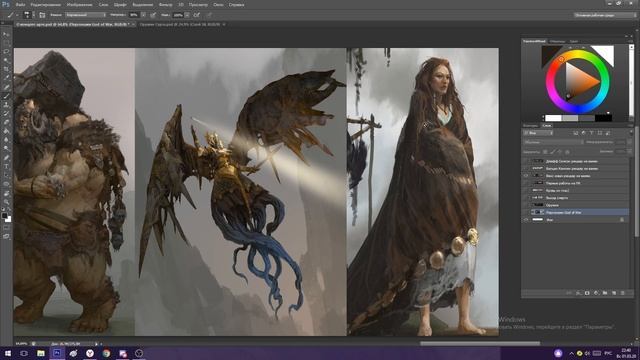
Task: Select the Pen tool
Action: pyautogui.click(x=6, y=158)
